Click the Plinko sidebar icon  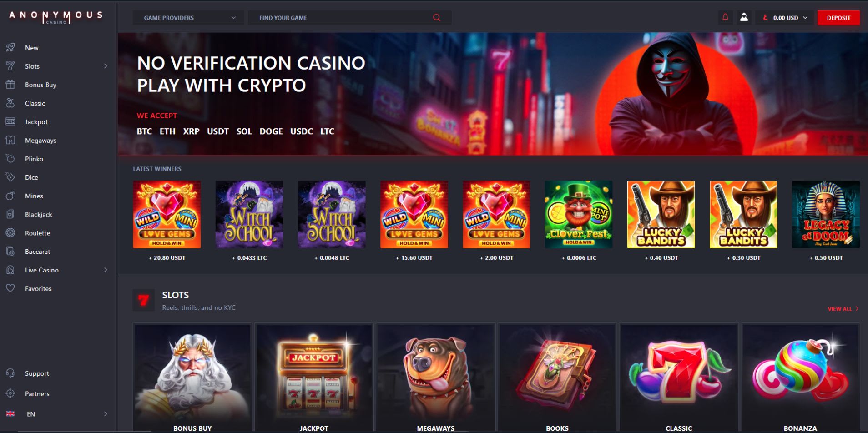coord(10,159)
